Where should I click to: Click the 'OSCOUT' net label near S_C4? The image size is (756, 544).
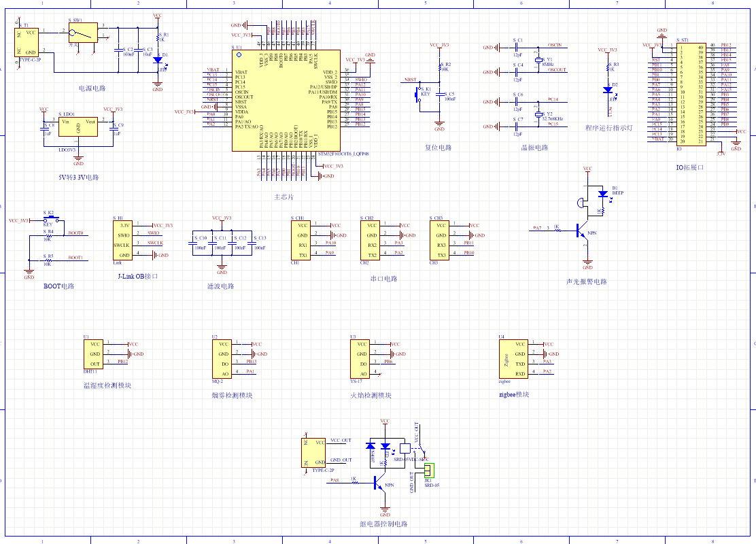point(557,69)
